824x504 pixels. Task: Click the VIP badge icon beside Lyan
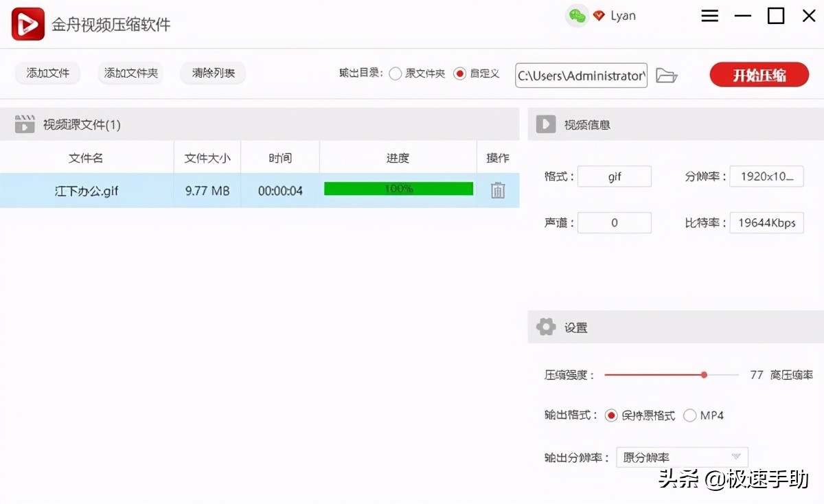[598, 15]
